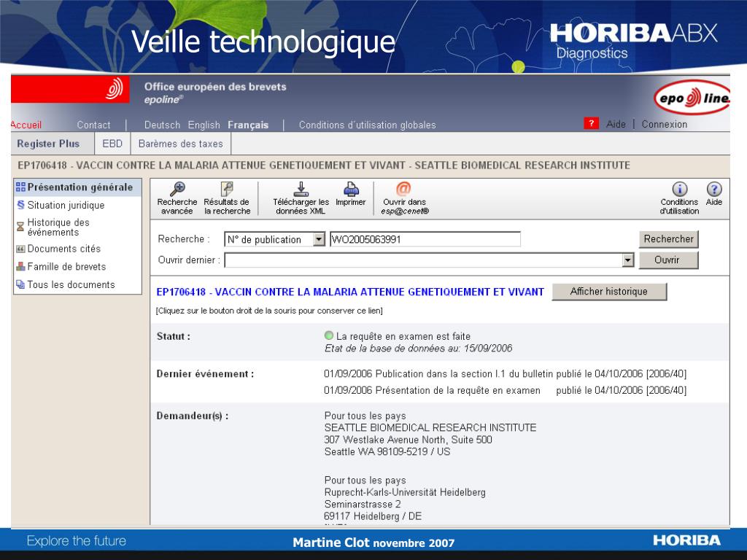Viewport: 747px width, 560px height.
Task: Click the Aide link in header
Action: [616, 124]
